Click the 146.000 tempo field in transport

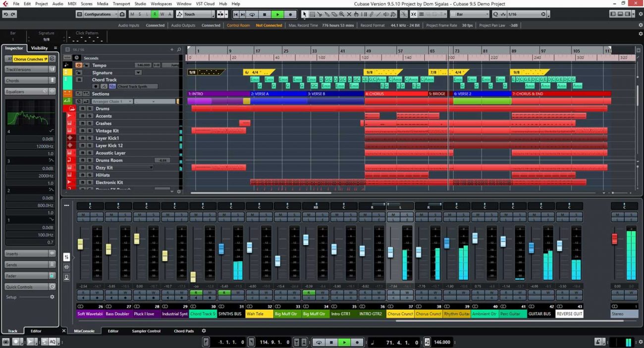442,342
